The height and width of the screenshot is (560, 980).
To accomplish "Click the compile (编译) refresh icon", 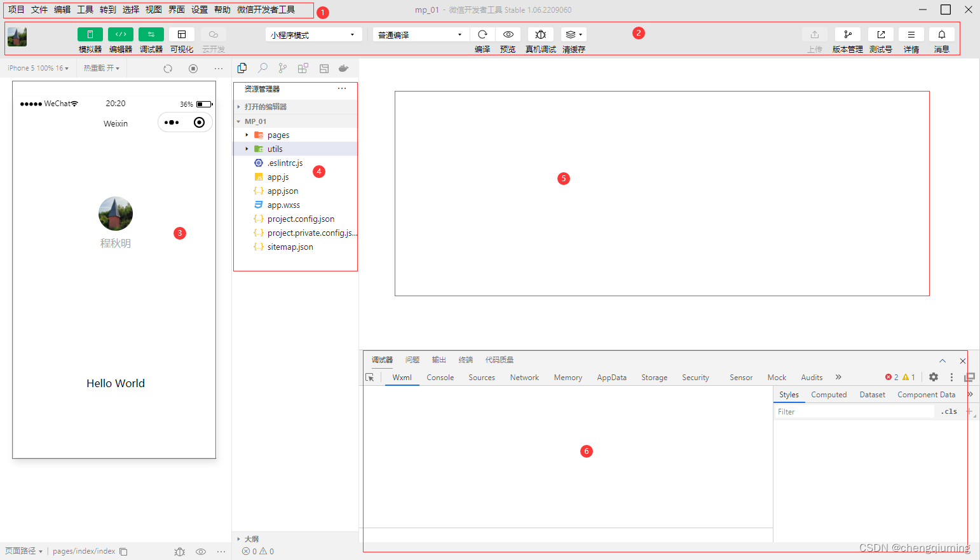I will [482, 34].
